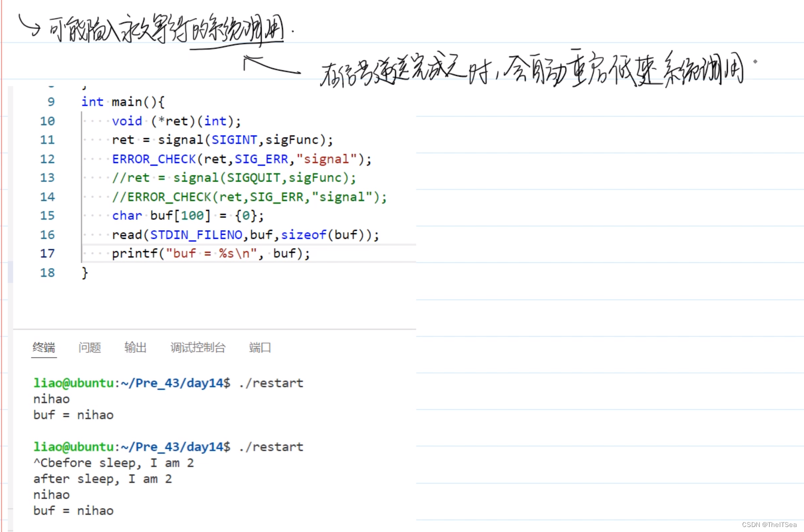804x532 pixels.
Task: Click line number 17 in the gutter
Action: (x=47, y=253)
